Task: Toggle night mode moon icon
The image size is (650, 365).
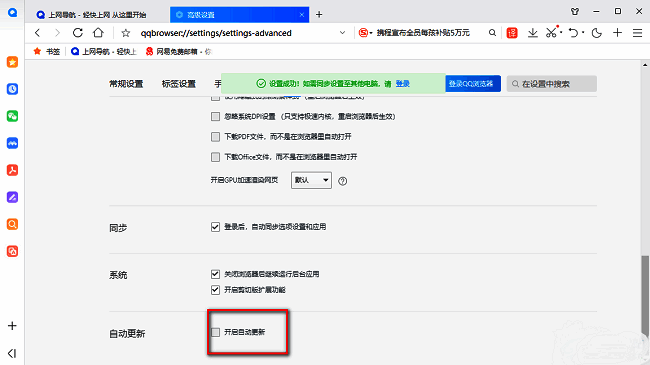Action: (x=597, y=33)
